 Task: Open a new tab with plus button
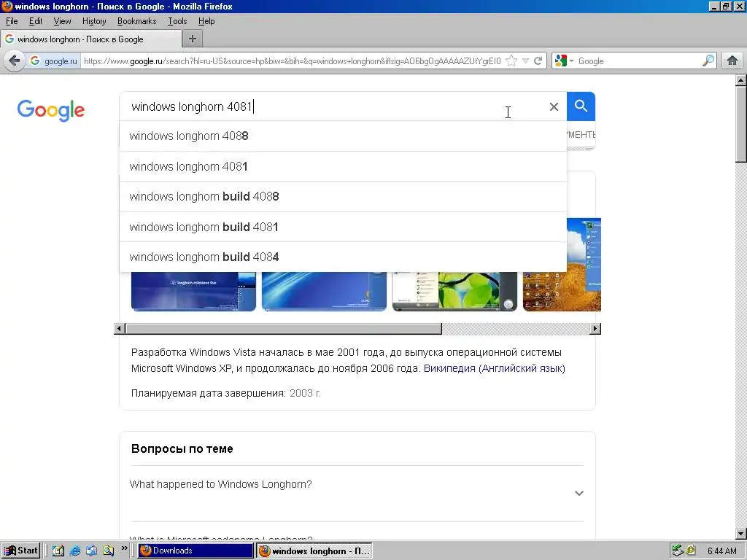(193, 39)
